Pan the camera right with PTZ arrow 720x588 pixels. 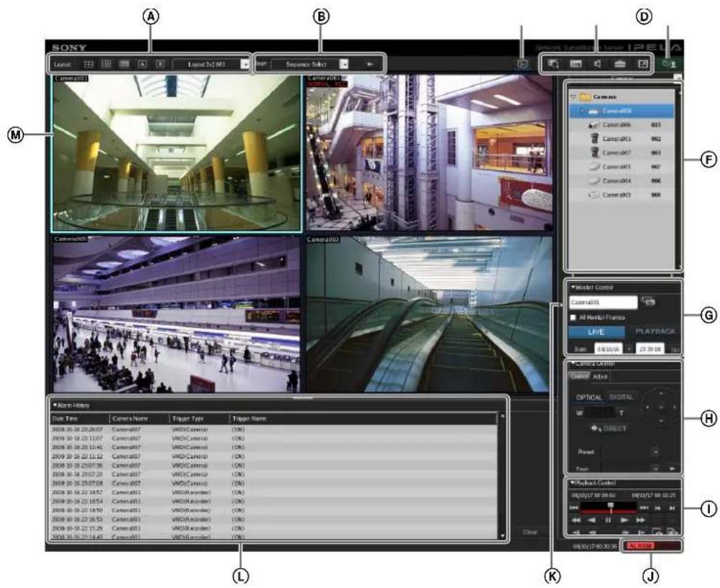[675, 407]
